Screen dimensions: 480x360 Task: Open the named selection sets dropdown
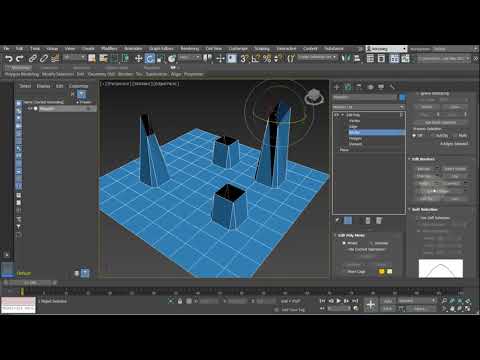[x=317, y=58]
